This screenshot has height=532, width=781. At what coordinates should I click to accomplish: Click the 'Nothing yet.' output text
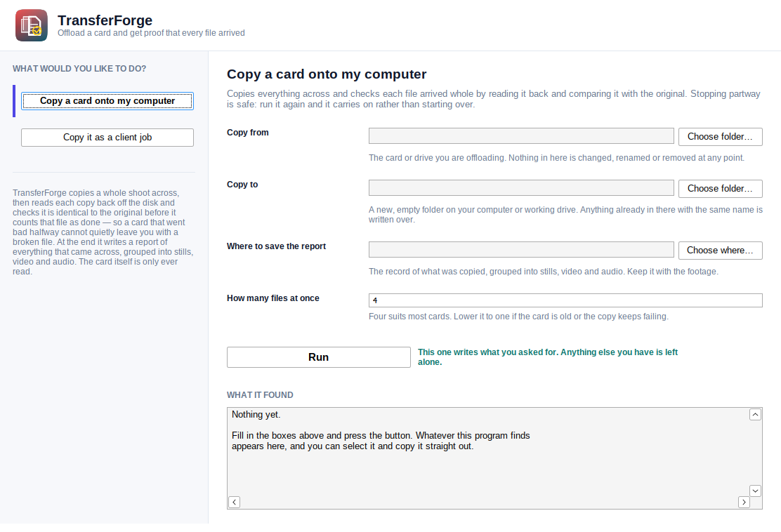[256, 415]
